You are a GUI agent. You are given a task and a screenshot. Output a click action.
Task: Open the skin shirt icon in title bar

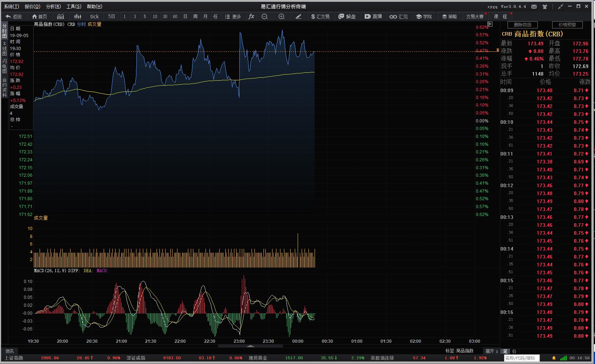[x=545, y=6]
